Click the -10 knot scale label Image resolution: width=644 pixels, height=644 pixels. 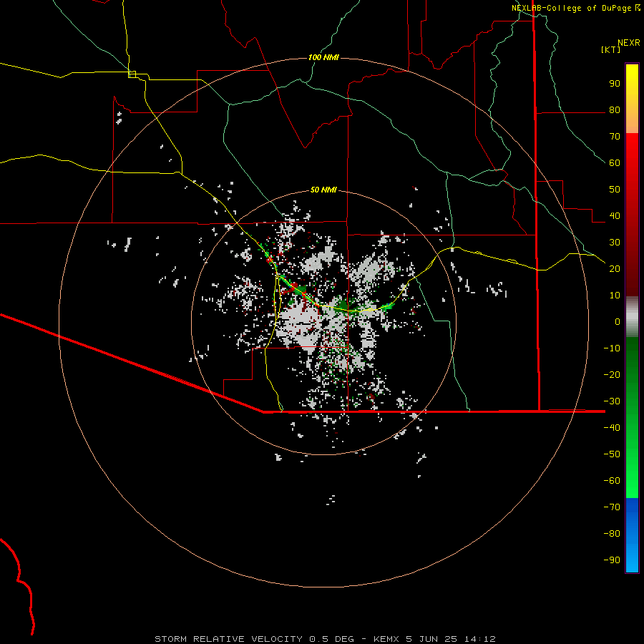pyautogui.click(x=612, y=348)
